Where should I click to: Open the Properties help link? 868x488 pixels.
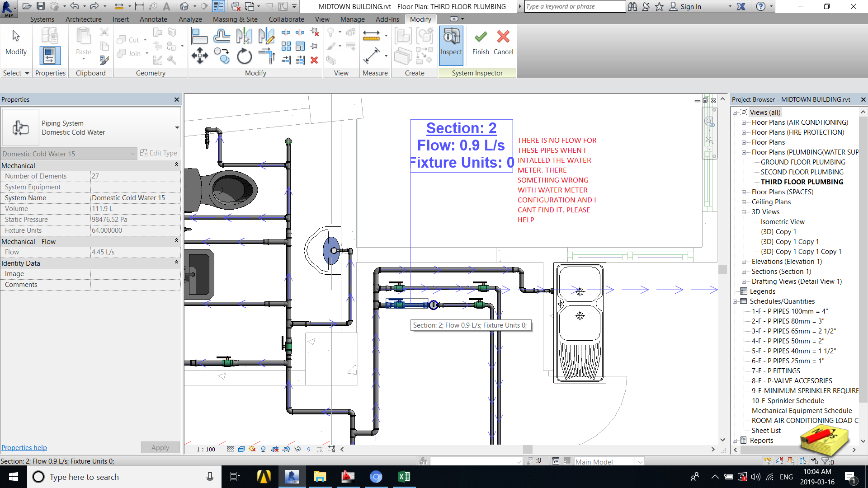pyautogui.click(x=24, y=447)
